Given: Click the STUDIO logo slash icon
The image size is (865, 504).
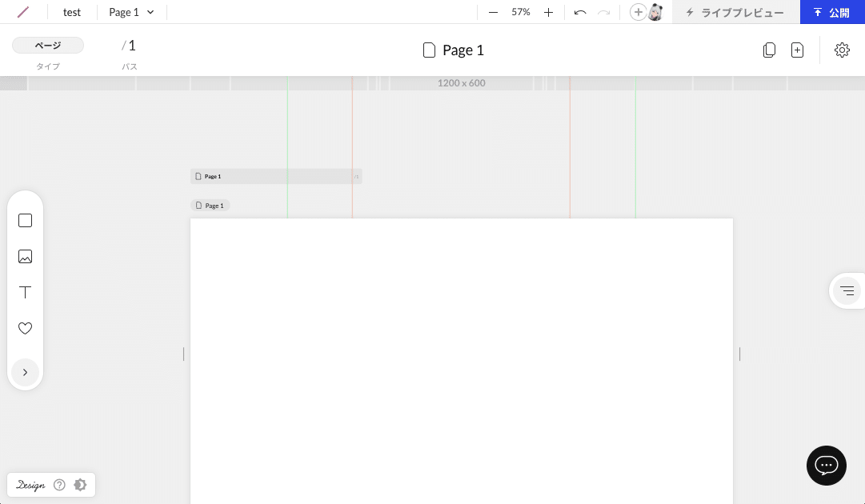Looking at the screenshot, I should 23,11.
